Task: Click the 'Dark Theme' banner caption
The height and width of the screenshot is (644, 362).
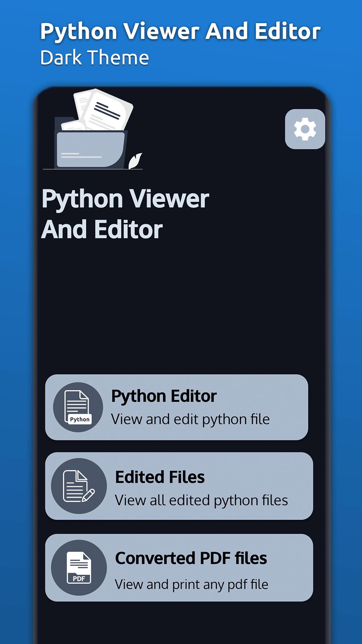Action: tap(95, 58)
